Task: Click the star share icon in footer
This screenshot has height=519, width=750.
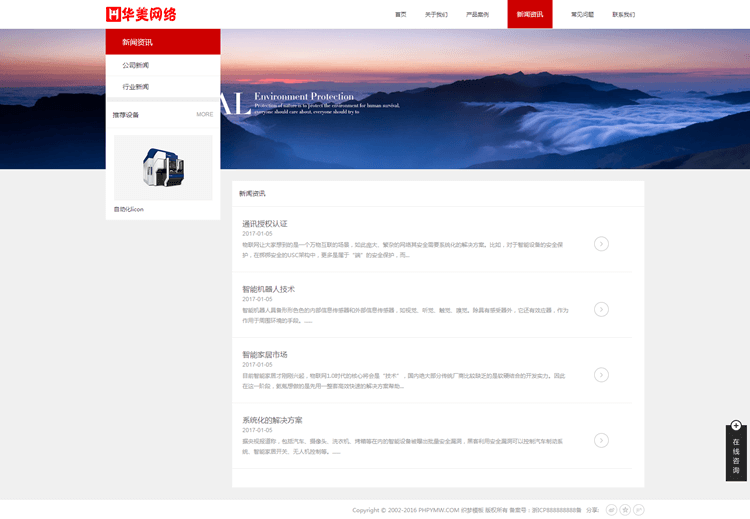Action: [x=625, y=510]
